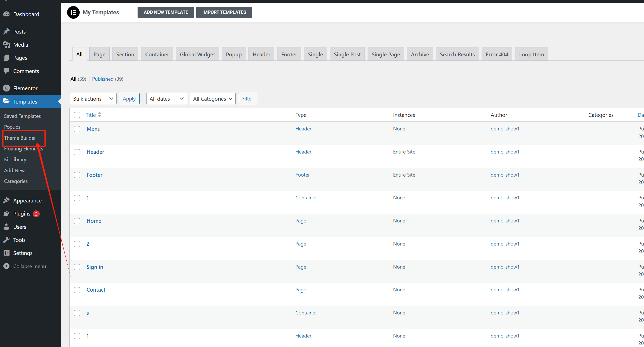This screenshot has width=644, height=347.
Task: Click the Collapse menu arrow icon
Action: [x=6, y=266]
